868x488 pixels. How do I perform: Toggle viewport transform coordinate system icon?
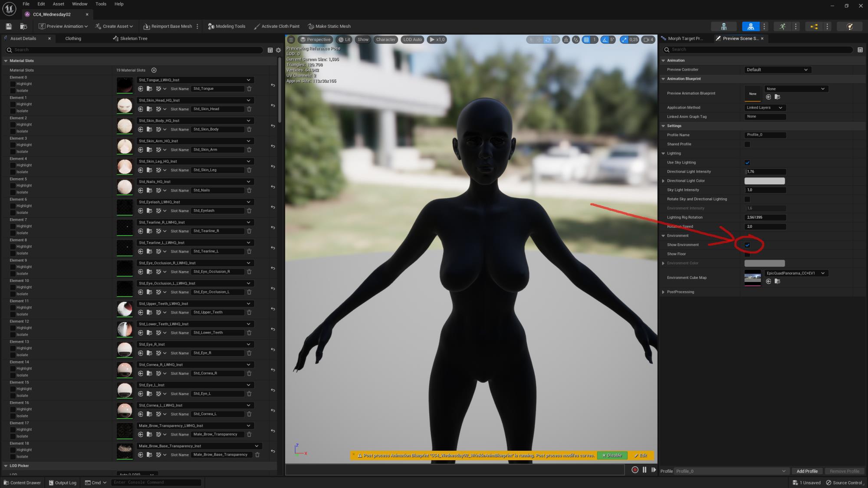click(566, 39)
